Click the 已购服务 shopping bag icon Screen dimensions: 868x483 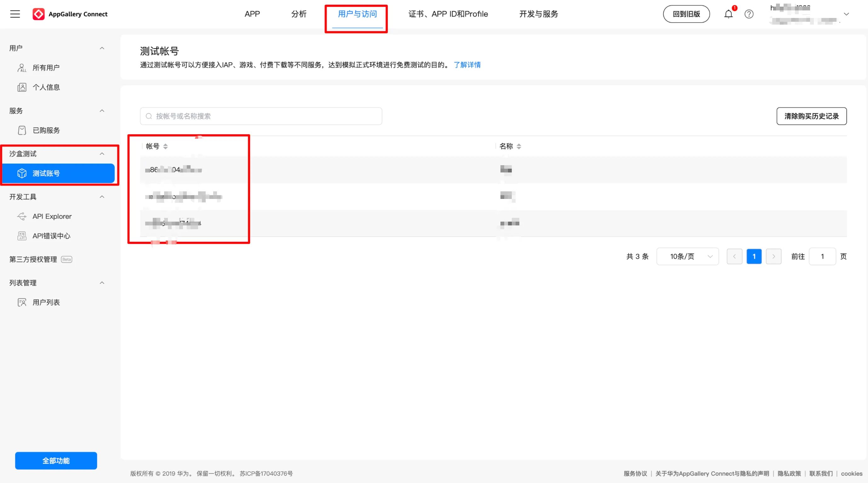(22, 130)
